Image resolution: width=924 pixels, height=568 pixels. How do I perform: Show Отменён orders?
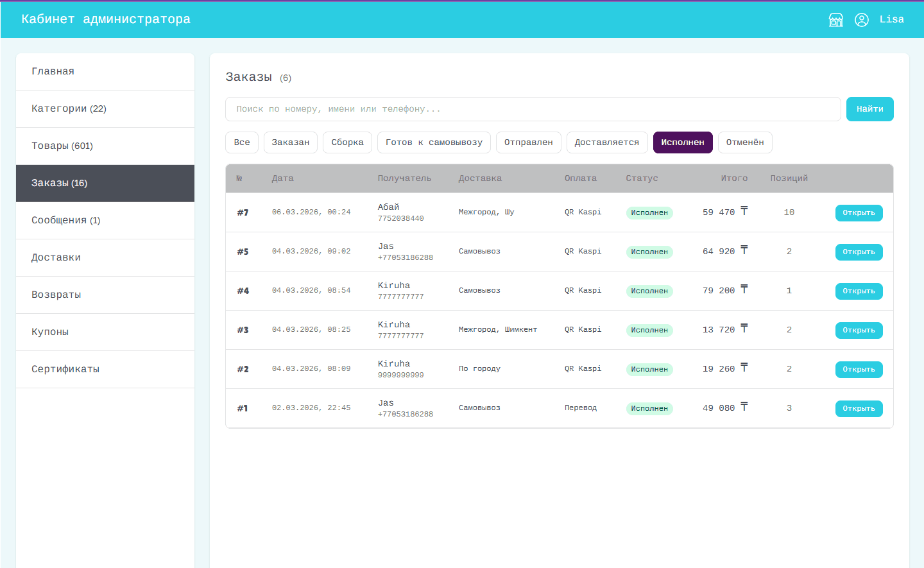click(x=744, y=142)
